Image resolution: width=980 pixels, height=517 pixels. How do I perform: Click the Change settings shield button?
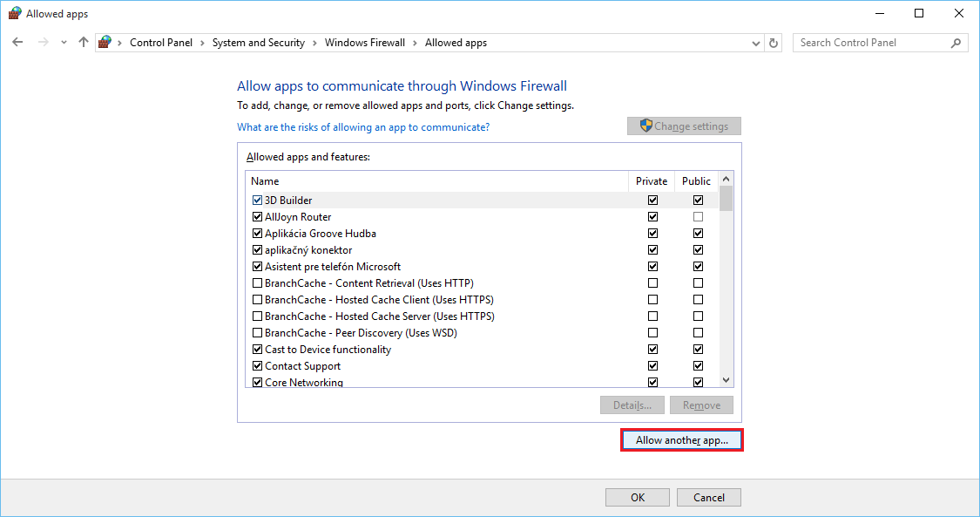[684, 126]
